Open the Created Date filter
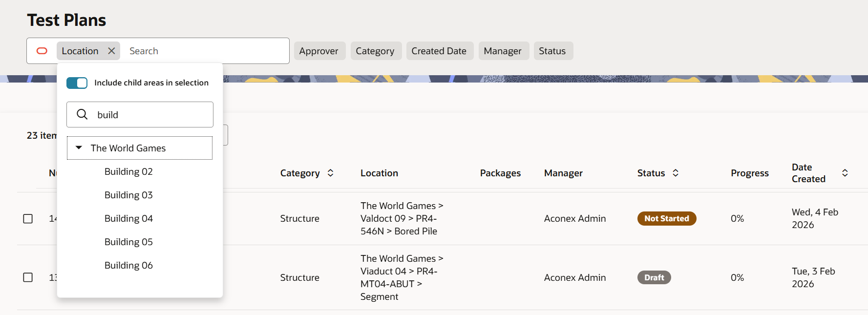 click(439, 51)
